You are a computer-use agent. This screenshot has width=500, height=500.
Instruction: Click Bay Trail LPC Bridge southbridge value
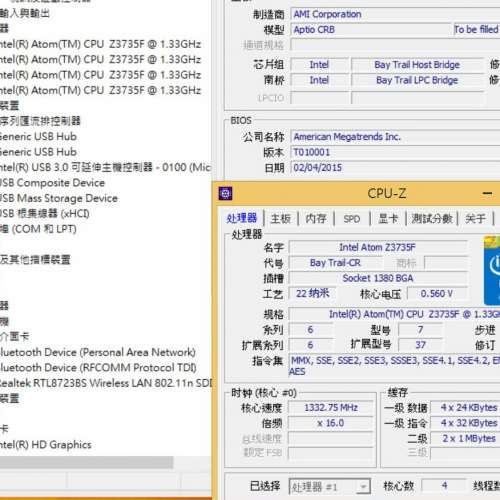pyautogui.click(x=417, y=80)
